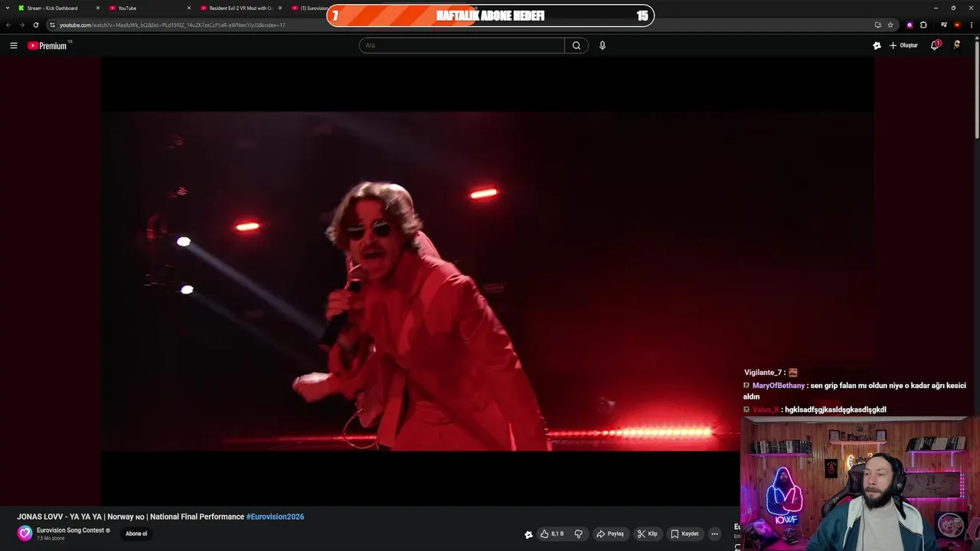This screenshot has height=551, width=980.
Task: Open the Eurovision Song Contest channel avatar
Action: click(25, 533)
